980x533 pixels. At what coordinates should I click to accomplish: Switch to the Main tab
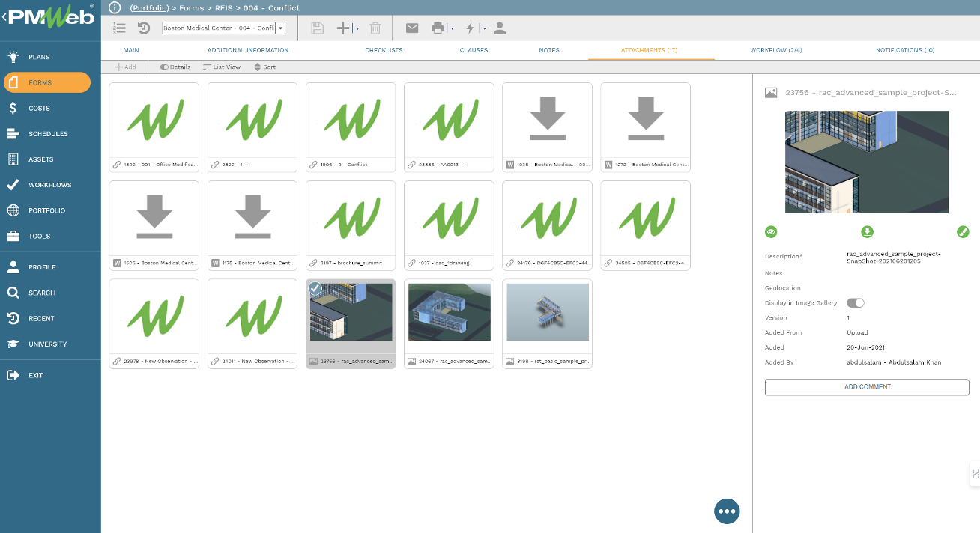[131, 50]
